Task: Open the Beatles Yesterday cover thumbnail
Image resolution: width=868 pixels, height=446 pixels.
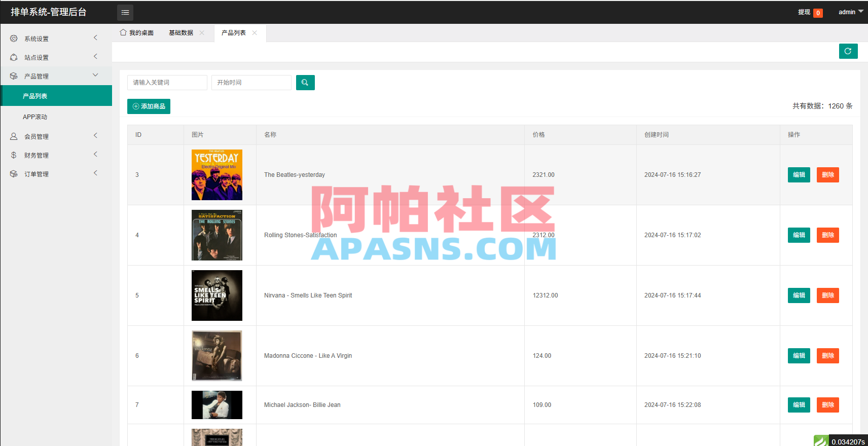Action: click(217, 175)
